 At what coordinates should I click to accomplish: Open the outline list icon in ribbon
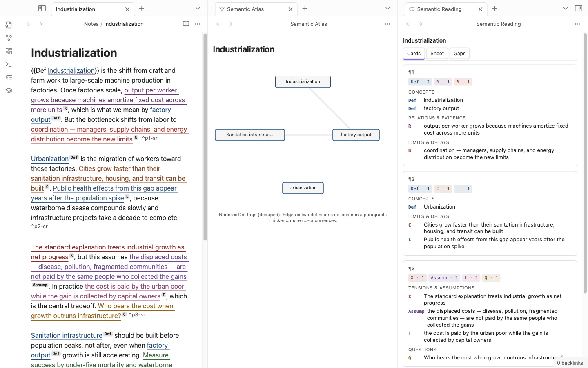[x=9, y=77]
